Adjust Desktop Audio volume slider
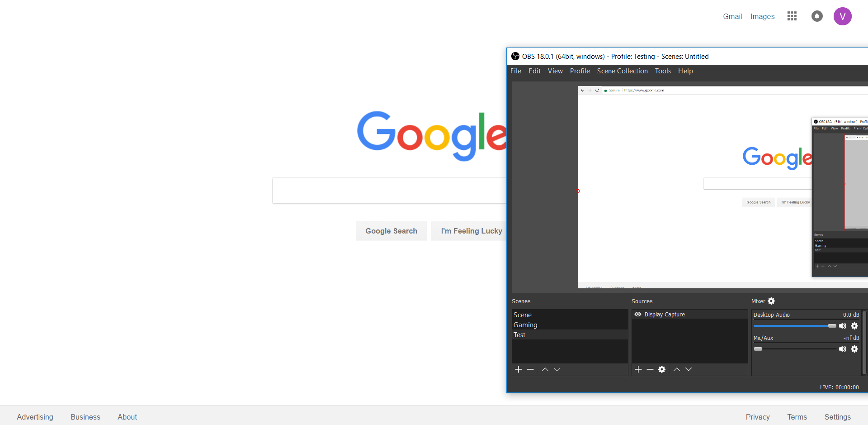The height and width of the screenshot is (425, 868). point(795,326)
